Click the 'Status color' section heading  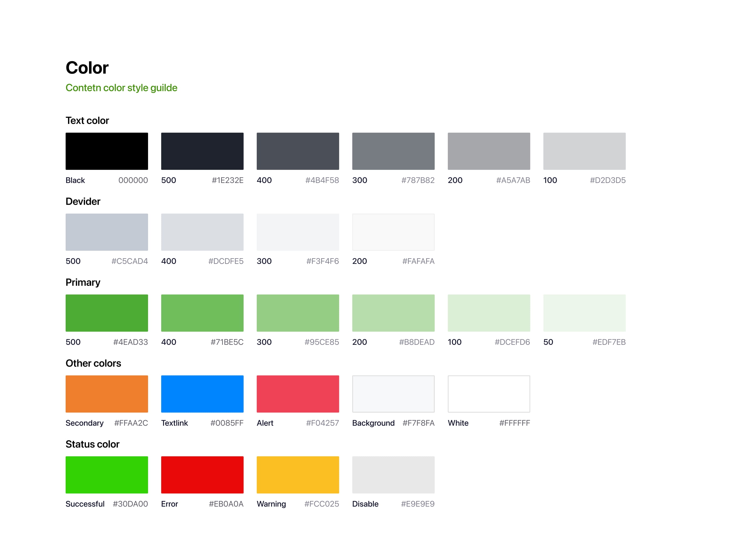[92, 444]
